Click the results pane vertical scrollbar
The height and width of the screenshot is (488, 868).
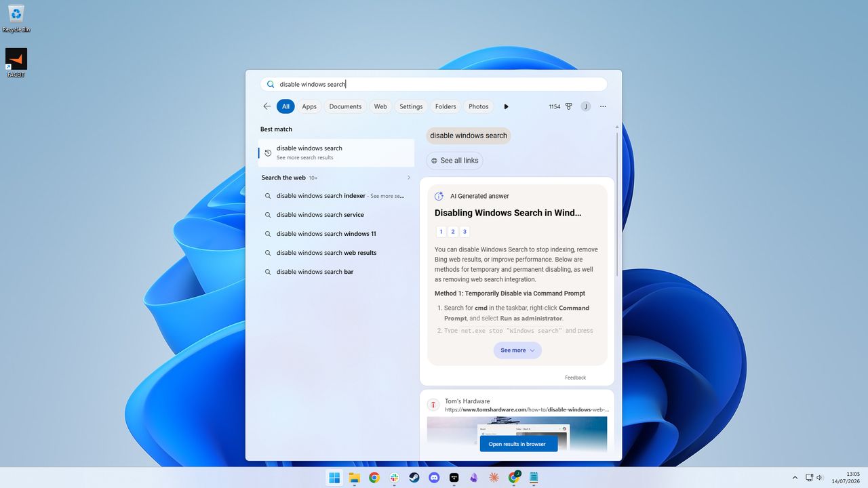pos(616,203)
